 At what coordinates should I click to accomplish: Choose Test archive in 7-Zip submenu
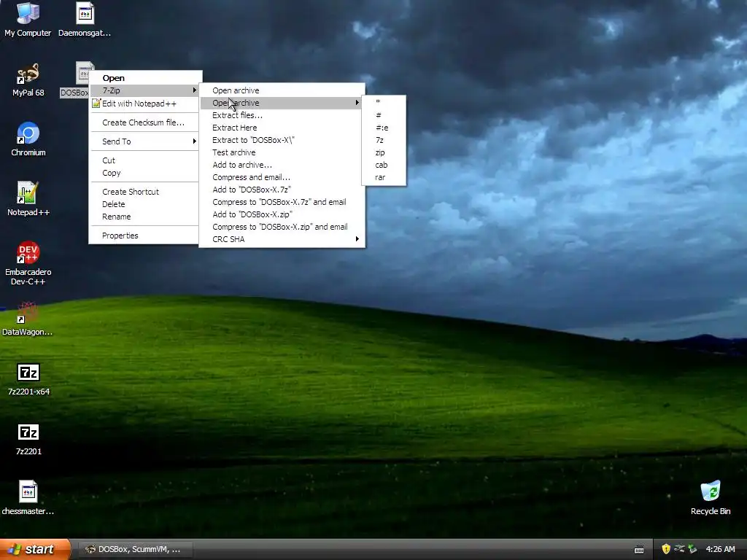point(282,152)
